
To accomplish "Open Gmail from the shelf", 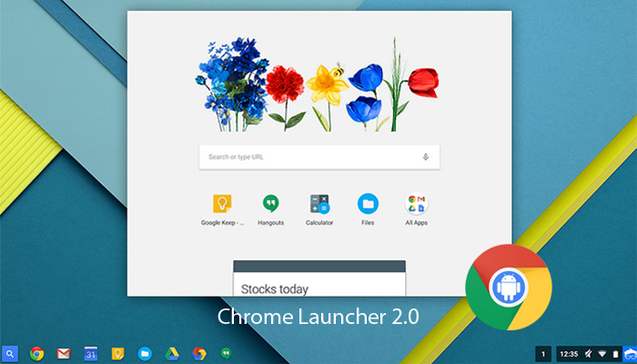I will click(64, 353).
